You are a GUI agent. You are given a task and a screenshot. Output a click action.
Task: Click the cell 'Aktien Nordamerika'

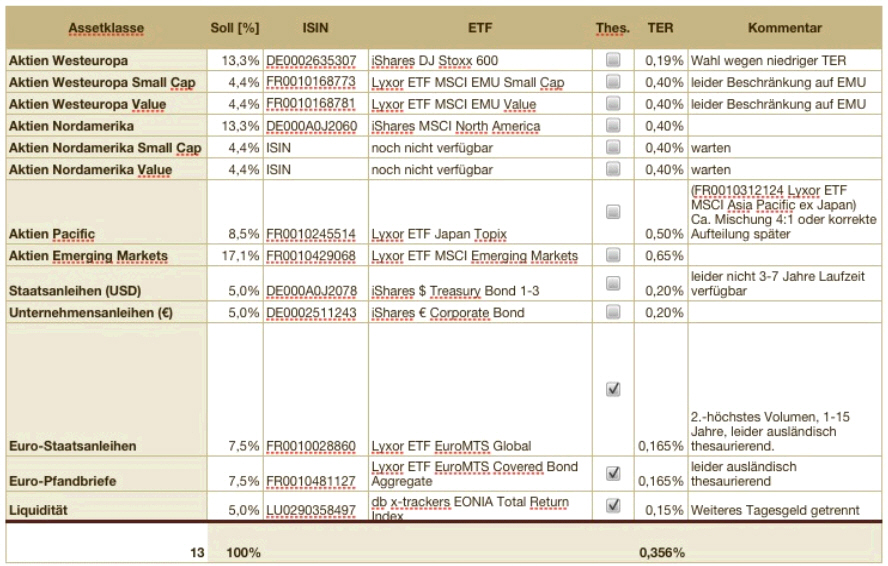coord(106,126)
